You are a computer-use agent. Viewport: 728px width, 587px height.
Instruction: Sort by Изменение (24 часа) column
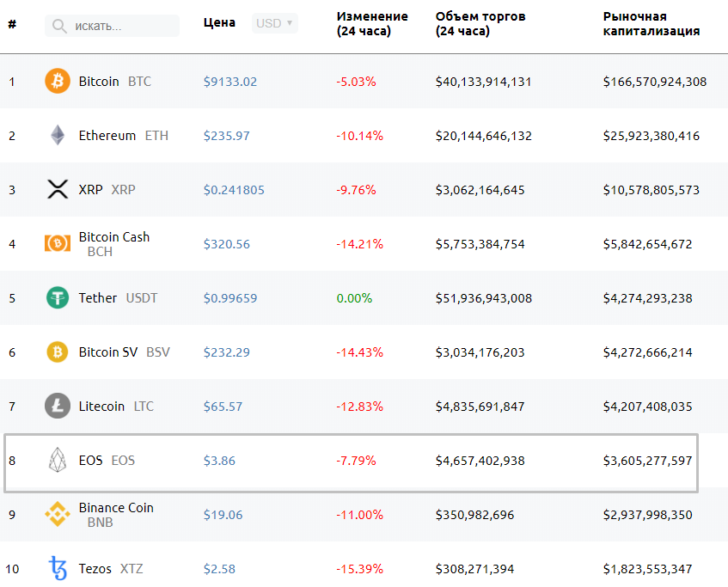click(370, 23)
